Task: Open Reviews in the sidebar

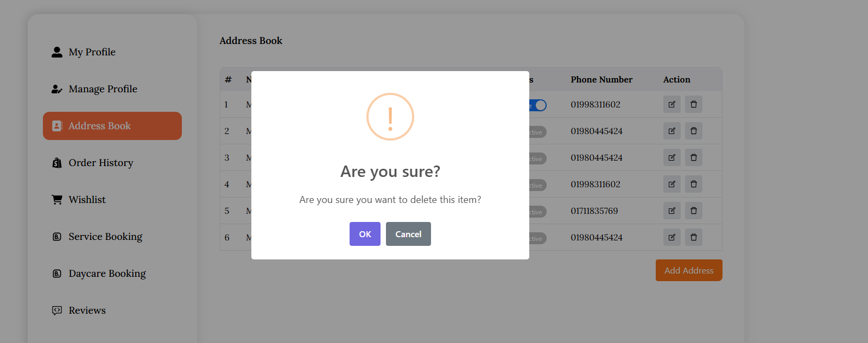Action: pos(87,310)
